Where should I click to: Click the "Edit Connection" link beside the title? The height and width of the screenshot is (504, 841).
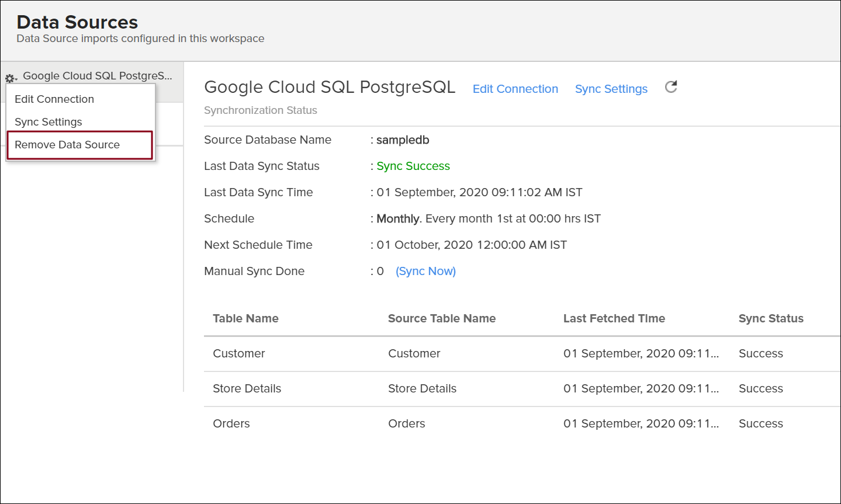tap(515, 89)
